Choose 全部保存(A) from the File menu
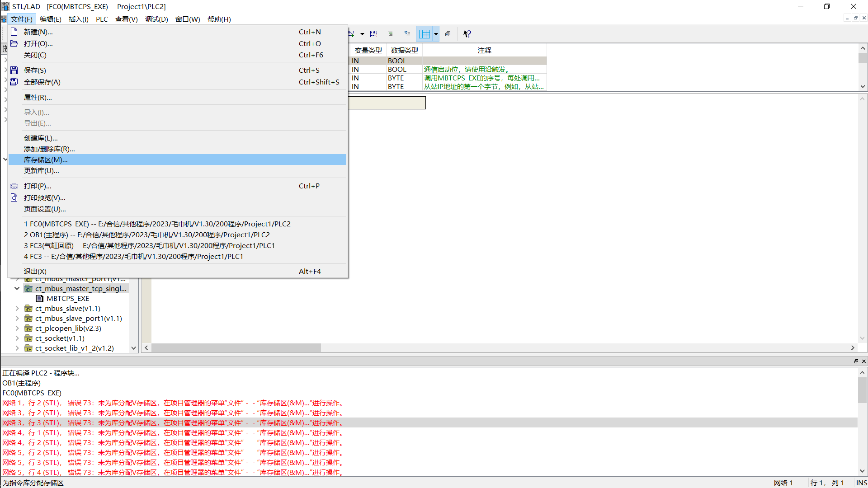This screenshot has height=488, width=868. [x=42, y=82]
